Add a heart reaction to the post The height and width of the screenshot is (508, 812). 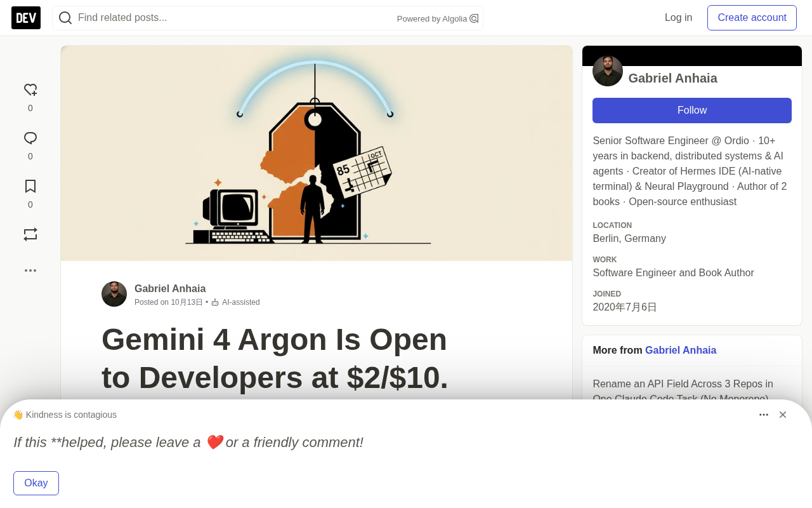(x=30, y=90)
